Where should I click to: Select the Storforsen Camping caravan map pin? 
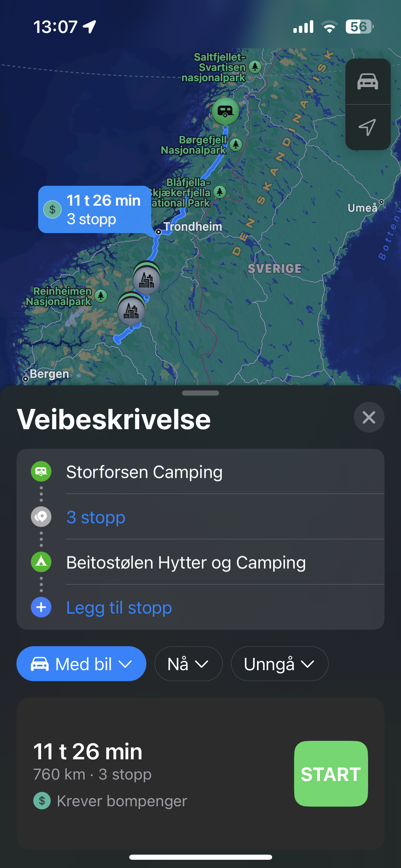point(225,111)
